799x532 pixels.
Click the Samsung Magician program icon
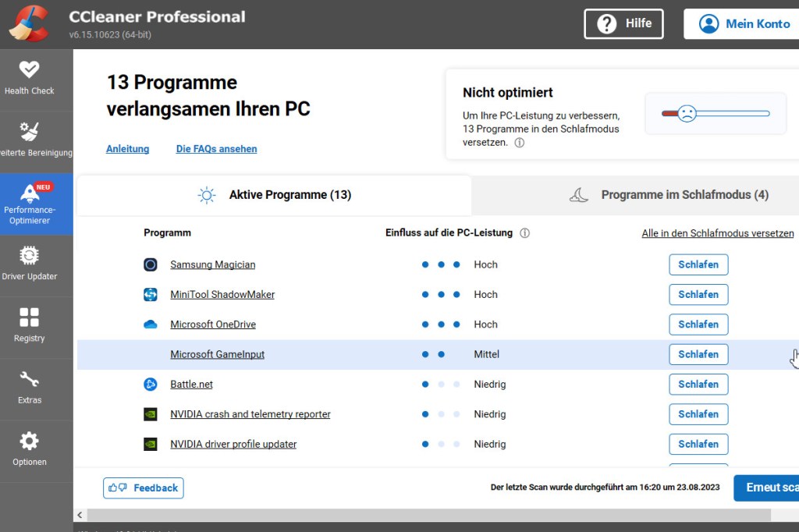click(151, 264)
